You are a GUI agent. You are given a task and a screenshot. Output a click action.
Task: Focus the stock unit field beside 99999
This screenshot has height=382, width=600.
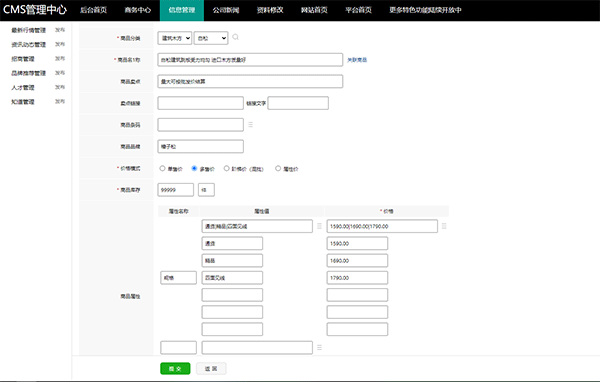click(x=206, y=190)
